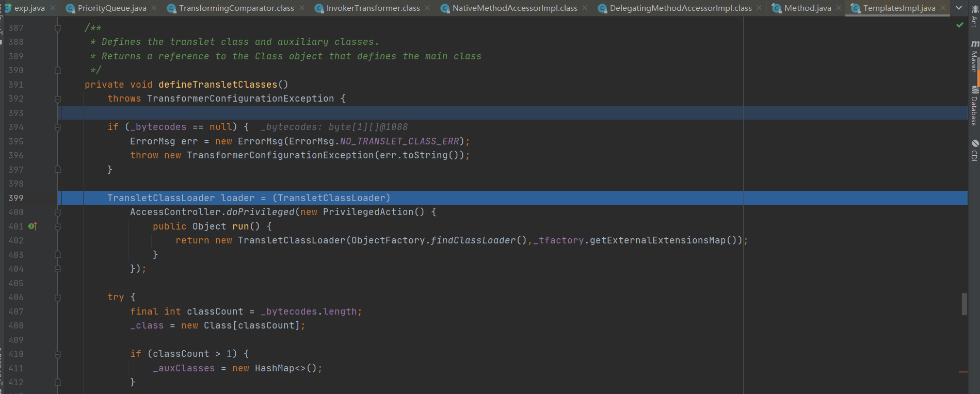Collapse the try block at line 406

(x=58, y=298)
